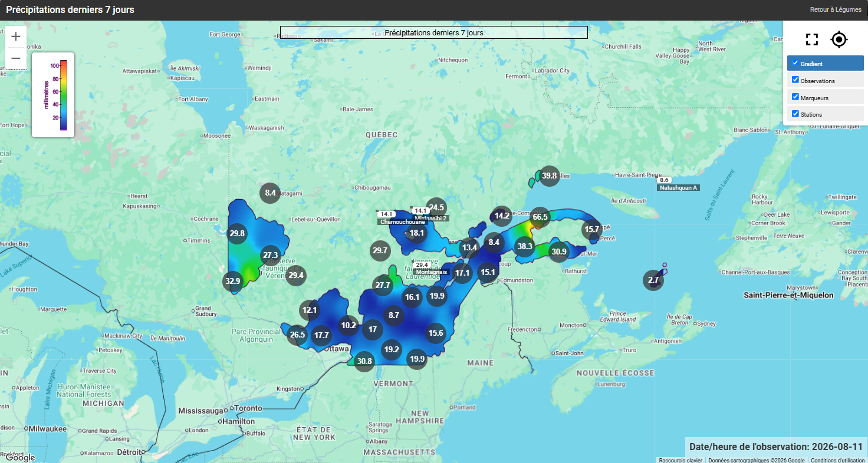This screenshot has width=868, height=463.
Task: Click the 32.9 observation marker
Action: [233, 281]
